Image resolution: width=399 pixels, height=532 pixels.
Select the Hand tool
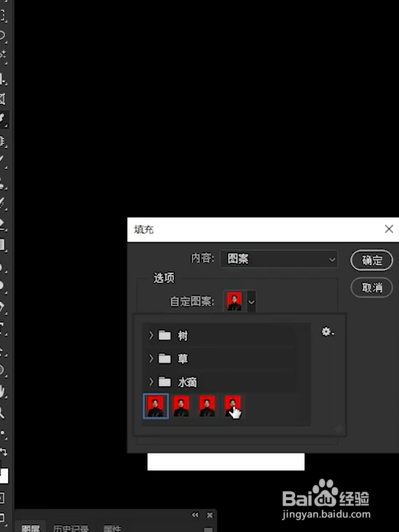click(2, 392)
